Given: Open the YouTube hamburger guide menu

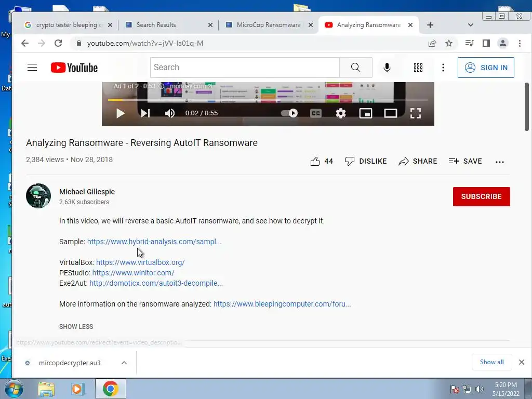Looking at the screenshot, I should 32,68.
